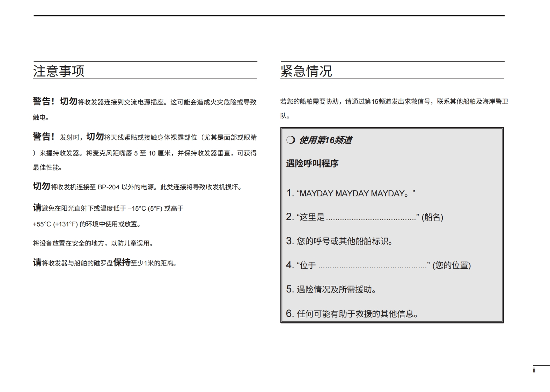
Task: Click the –15°C (5°F) temperature text
Action: click(145, 209)
